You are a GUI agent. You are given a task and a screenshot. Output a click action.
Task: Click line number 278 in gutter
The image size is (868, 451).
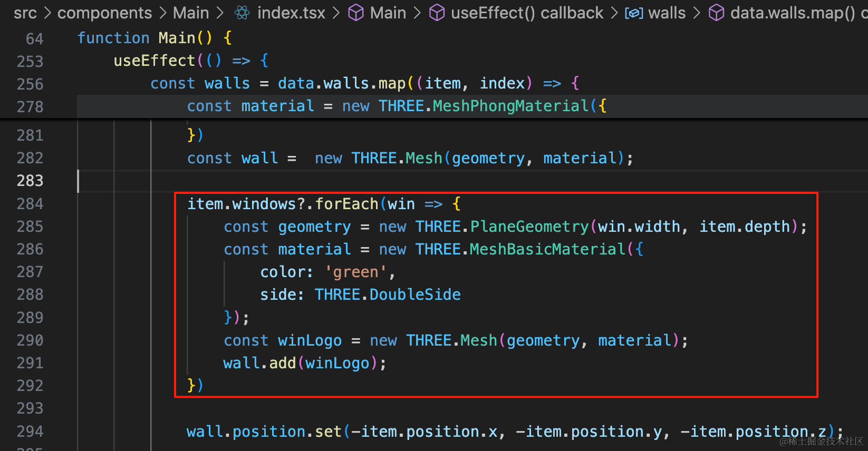(30, 106)
